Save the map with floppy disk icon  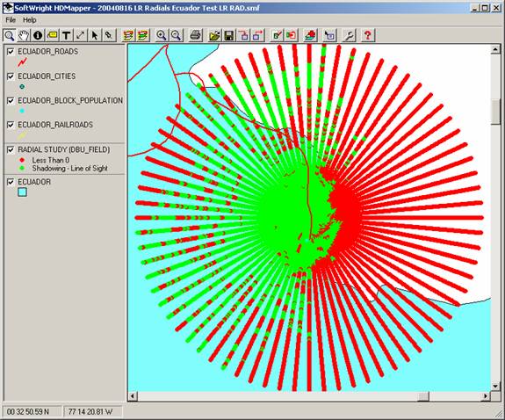coord(229,35)
